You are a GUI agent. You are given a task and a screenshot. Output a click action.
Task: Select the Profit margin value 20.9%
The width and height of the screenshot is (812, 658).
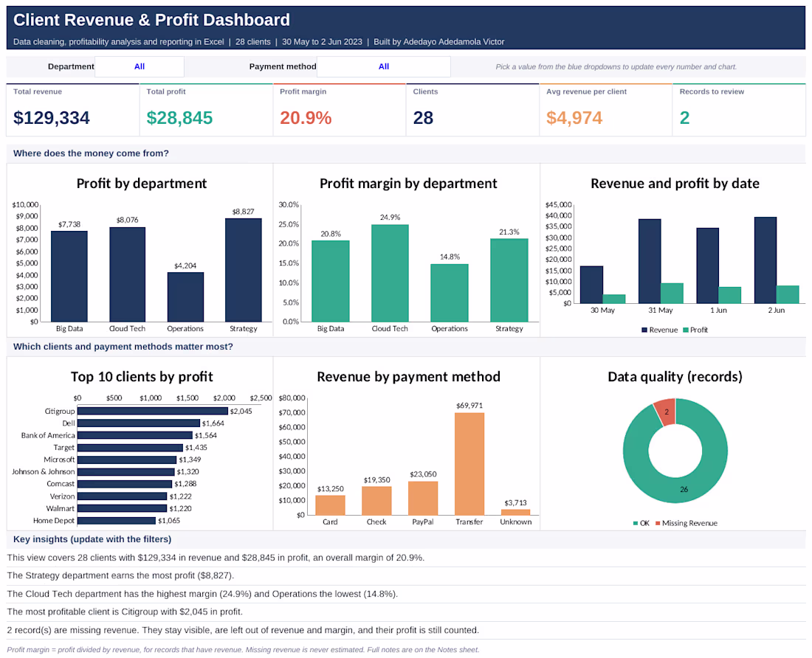[306, 118]
